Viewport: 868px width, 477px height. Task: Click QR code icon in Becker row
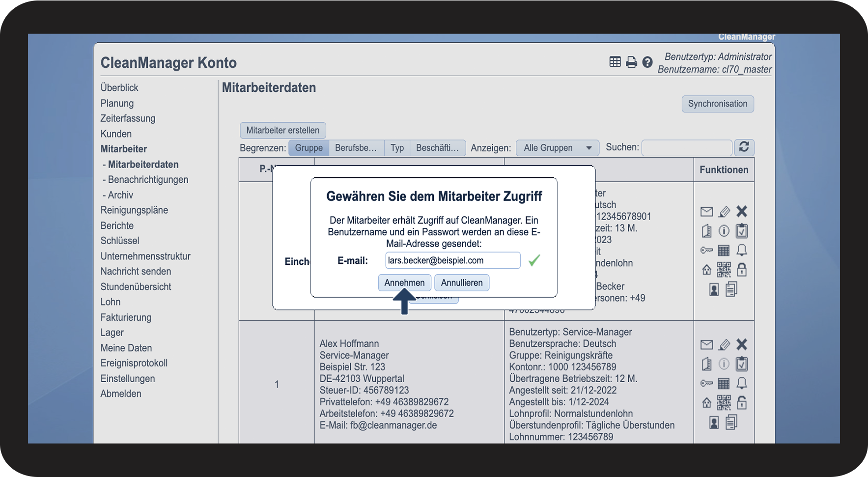tap(724, 270)
